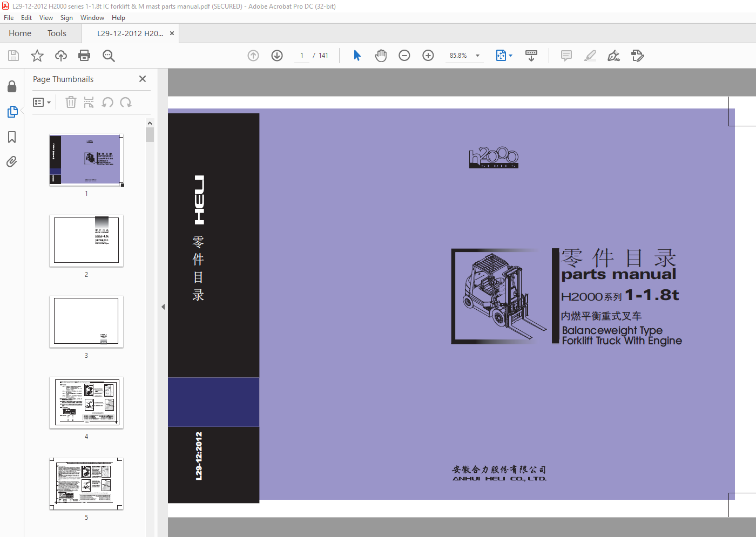
Task: Add a sticky note comment
Action: pyautogui.click(x=566, y=56)
